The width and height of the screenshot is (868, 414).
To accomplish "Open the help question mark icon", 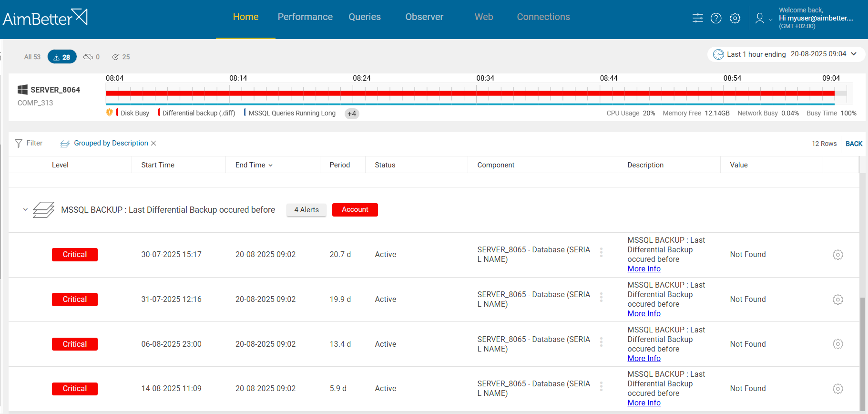I will point(716,18).
